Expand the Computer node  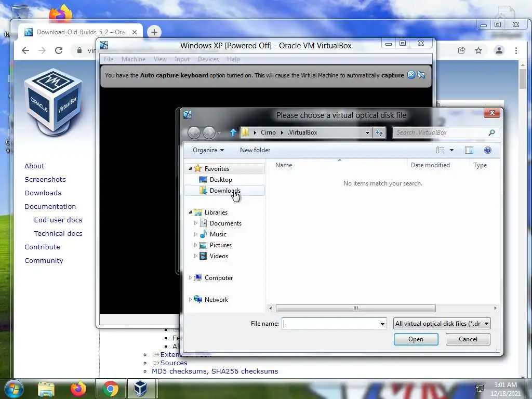[190, 277]
